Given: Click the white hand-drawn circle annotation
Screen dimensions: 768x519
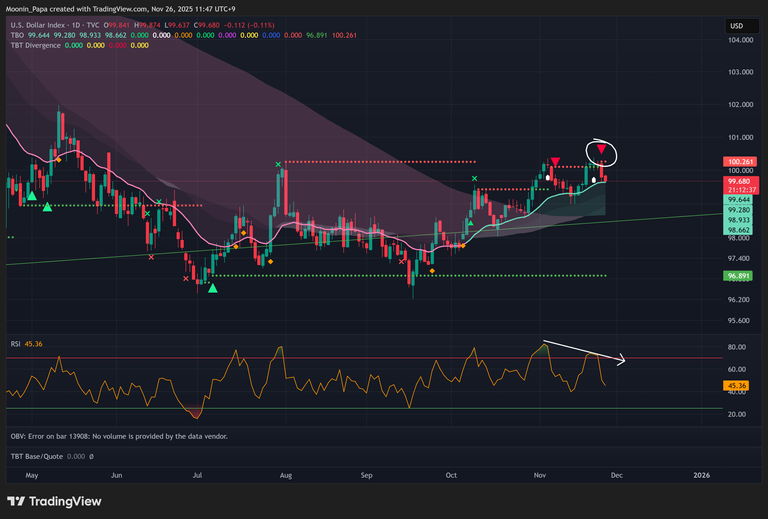Looking at the screenshot, I should [x=601, y=151].
